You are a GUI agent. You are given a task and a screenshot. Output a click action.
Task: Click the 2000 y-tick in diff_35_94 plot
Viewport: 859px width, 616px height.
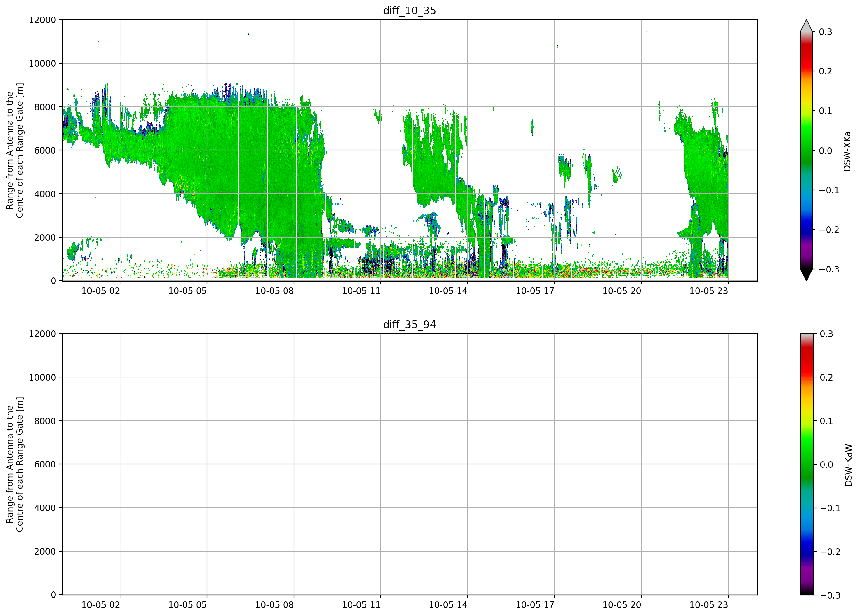(x=45, y=552)
